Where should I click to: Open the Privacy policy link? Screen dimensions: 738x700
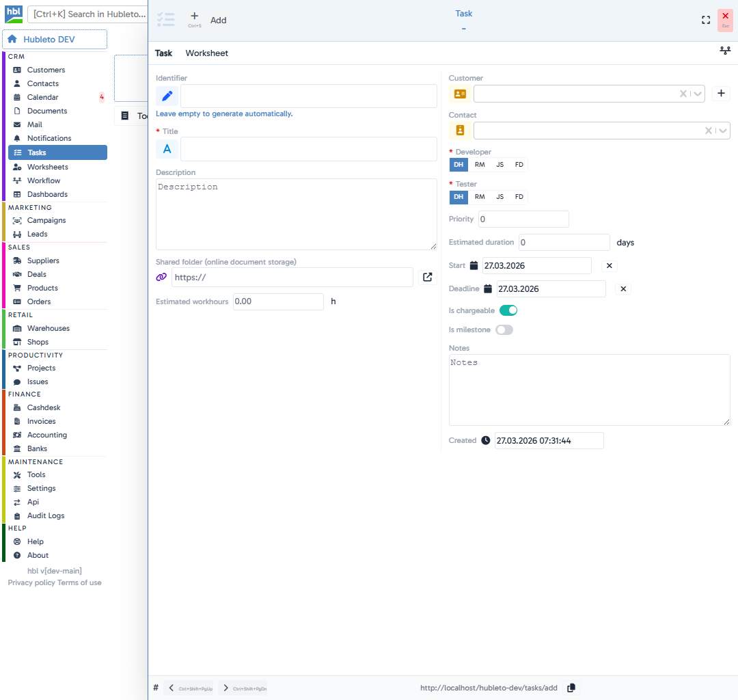(x=31, y=582)
